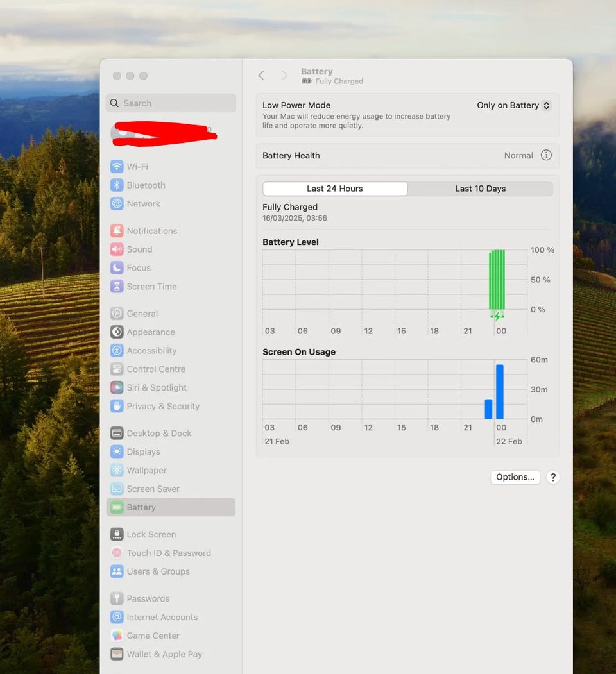Viewport: 616px width, 674px height.
Task: Click the green Battery icon in sidebar
Action: (117, 507)
